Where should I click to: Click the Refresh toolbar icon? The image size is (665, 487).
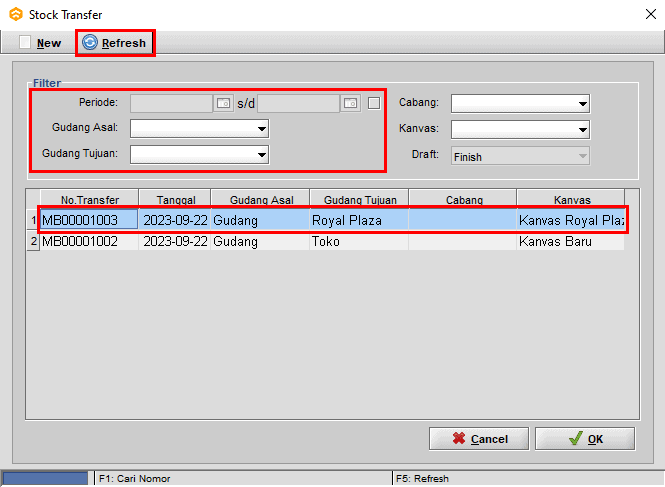pos(90,43)
